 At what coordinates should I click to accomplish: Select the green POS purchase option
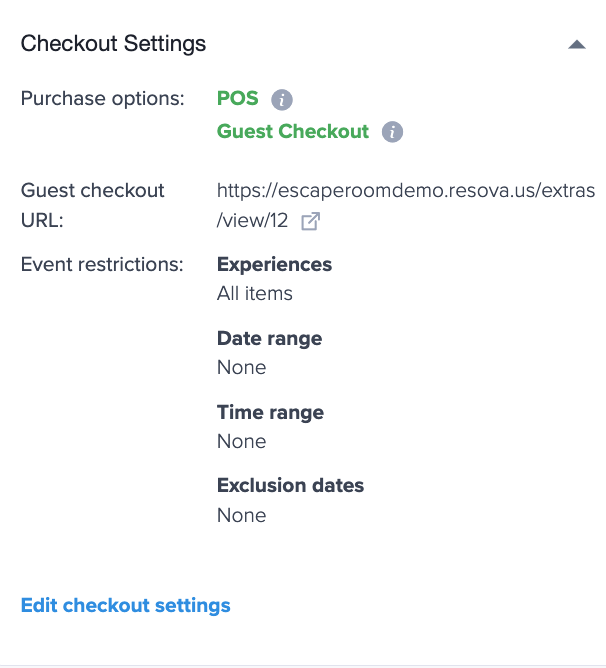coord(237,98)
